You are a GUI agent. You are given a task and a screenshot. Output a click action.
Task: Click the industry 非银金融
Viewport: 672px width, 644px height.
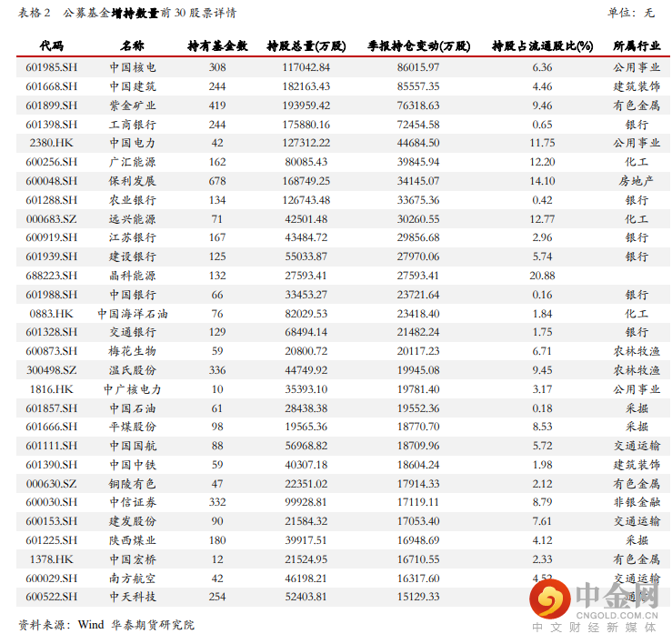(637, 502)
